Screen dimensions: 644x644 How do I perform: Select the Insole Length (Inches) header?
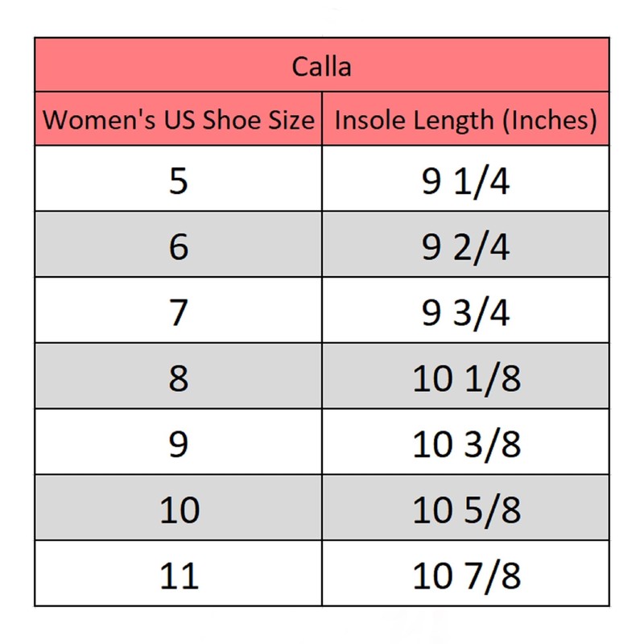(x=465, y=120)
